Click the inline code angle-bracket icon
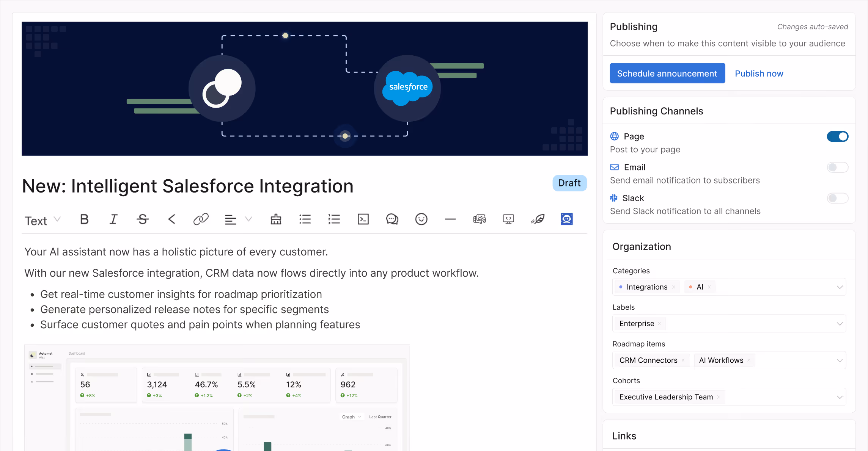Image resolution: width=868 pixels, height=451 pixels. [171, 219]
